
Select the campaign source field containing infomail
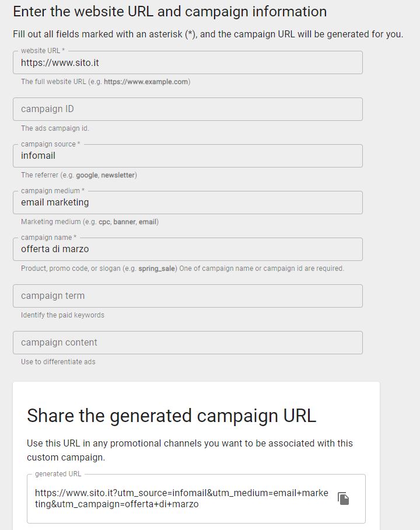(187, 156)
